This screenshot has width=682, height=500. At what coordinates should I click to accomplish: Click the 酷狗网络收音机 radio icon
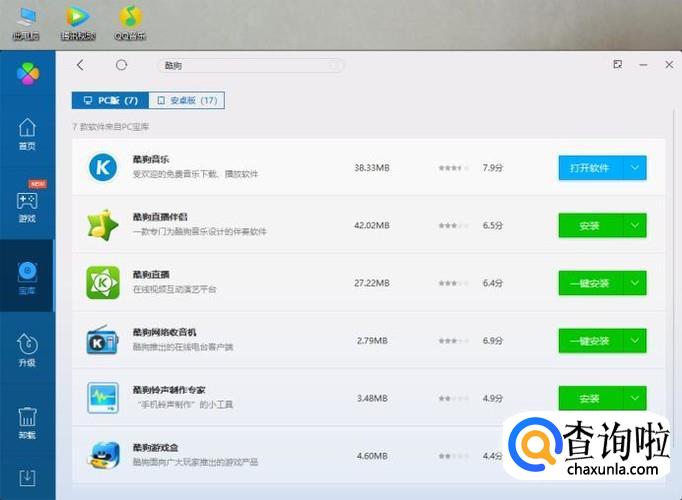click(x=103, y=340)
